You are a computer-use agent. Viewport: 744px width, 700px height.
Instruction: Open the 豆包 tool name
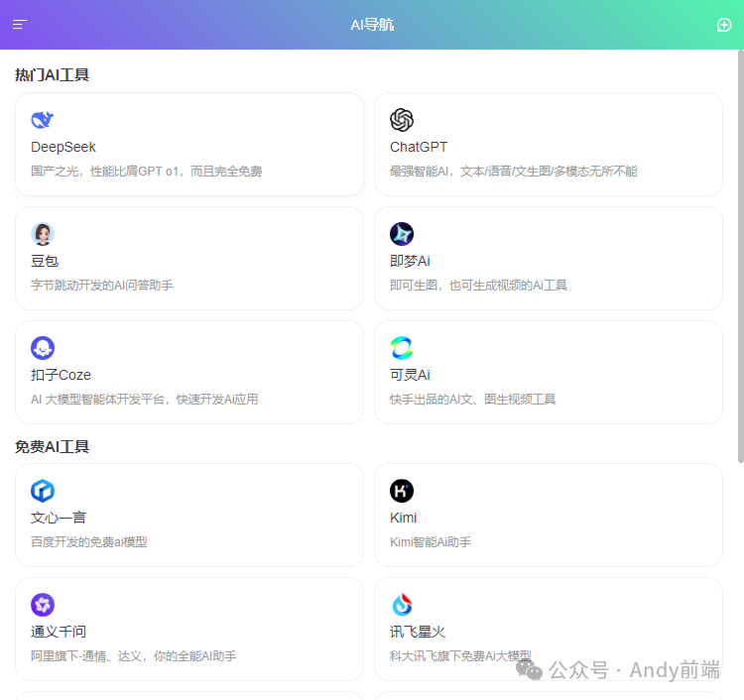(45, 261)
